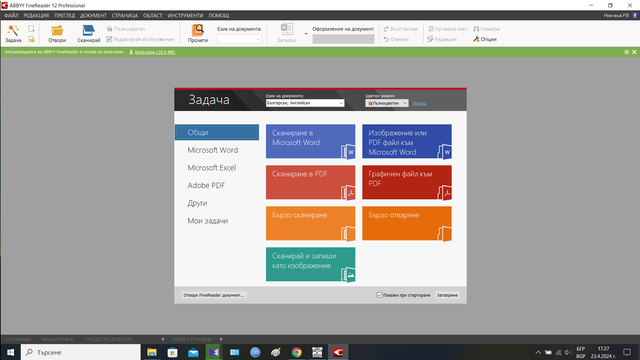This screenshot has height=360, width=640.
Task: Show hidden system tray icons chevron
Action: (538, 352)
